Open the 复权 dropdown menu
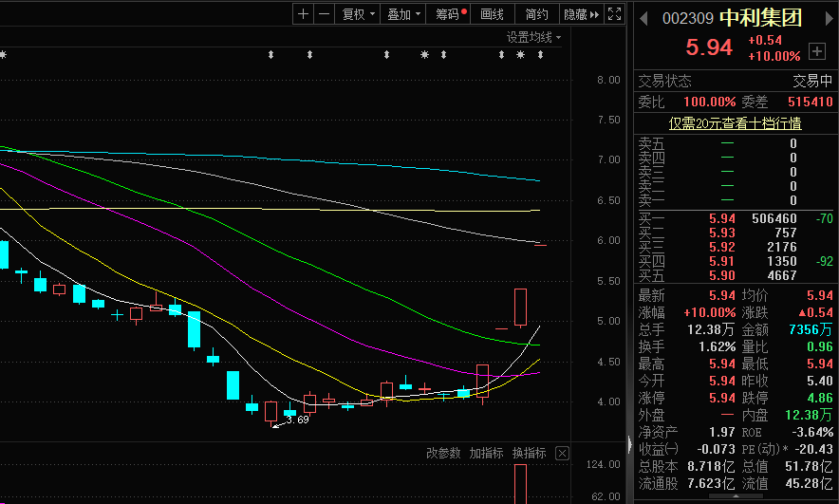Screen dimensions: 839x504 (x=359, y=14)
